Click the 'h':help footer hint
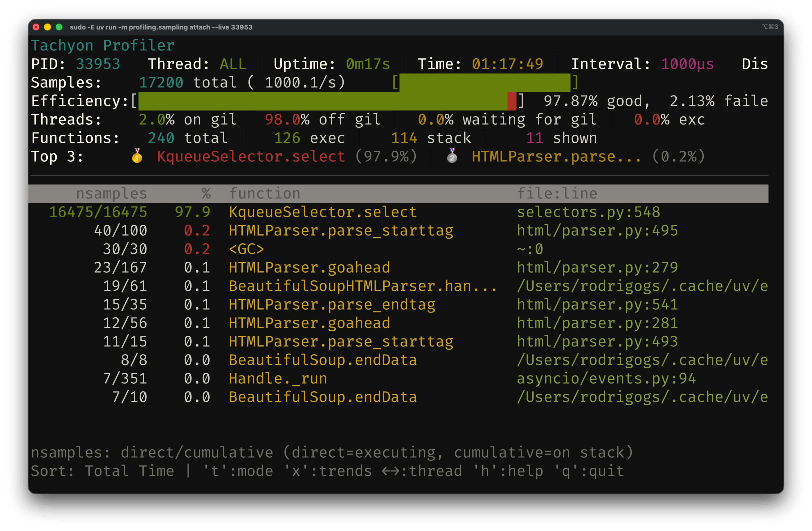The width and height of the screenshot is (812, 531). [508, 471]
